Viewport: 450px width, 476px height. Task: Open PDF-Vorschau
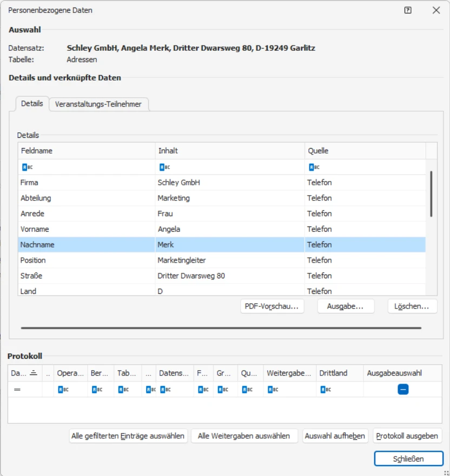coord(272,306)
